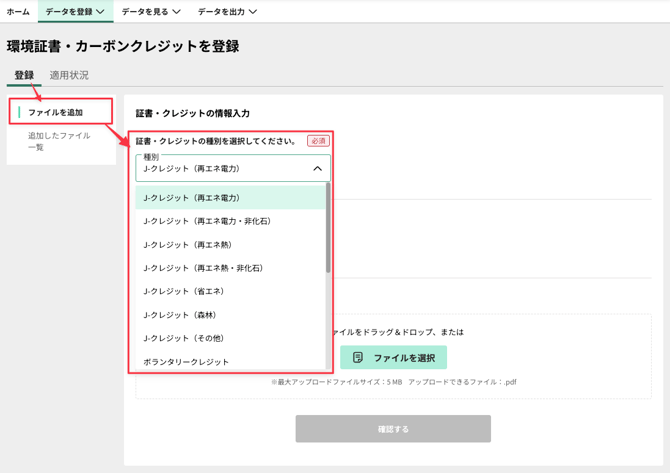The width and height of the screenshot is (670, 473).
Task: Click the ファイルを選択 button
Action: pyautogui.click(x=394, y=358)
